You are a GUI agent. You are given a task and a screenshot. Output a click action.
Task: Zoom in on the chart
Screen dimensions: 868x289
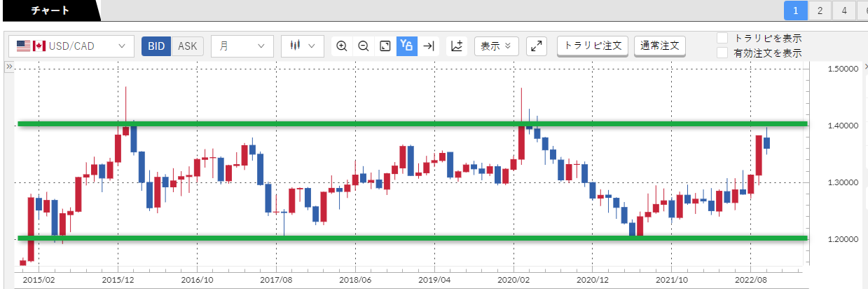(342, 46)
